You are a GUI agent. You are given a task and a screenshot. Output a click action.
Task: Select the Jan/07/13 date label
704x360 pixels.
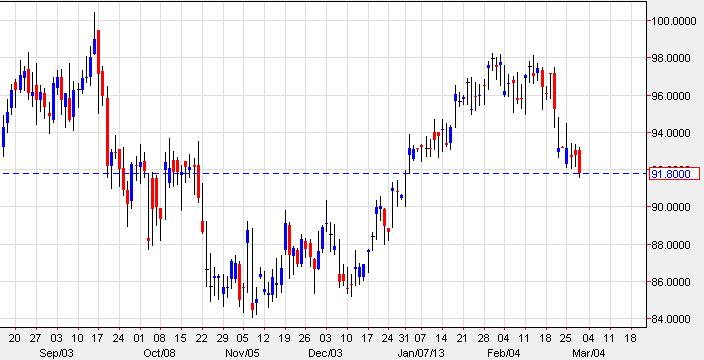click(x=421, y=353)
